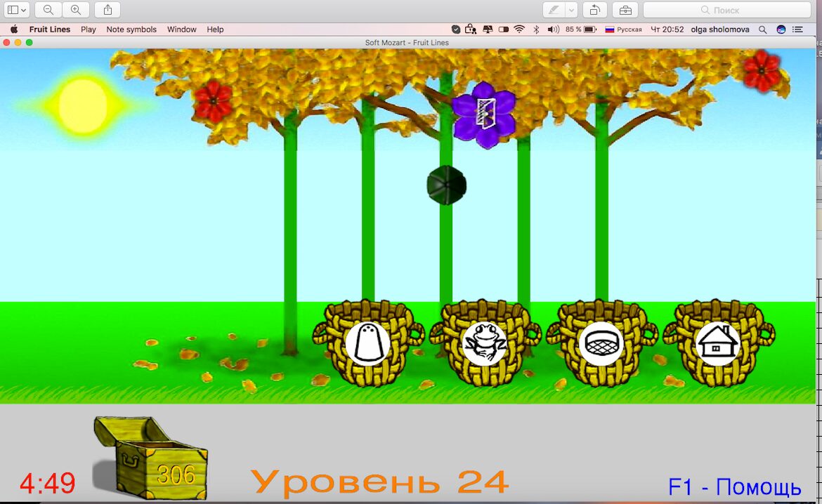
Task: Choose the basket with the sieve symbol
Action: point(602,343)
